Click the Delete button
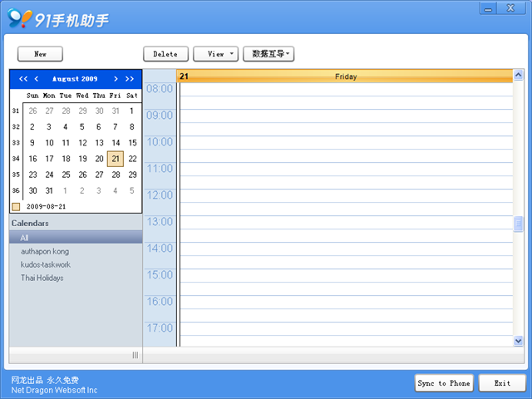 tap(165, 54)
